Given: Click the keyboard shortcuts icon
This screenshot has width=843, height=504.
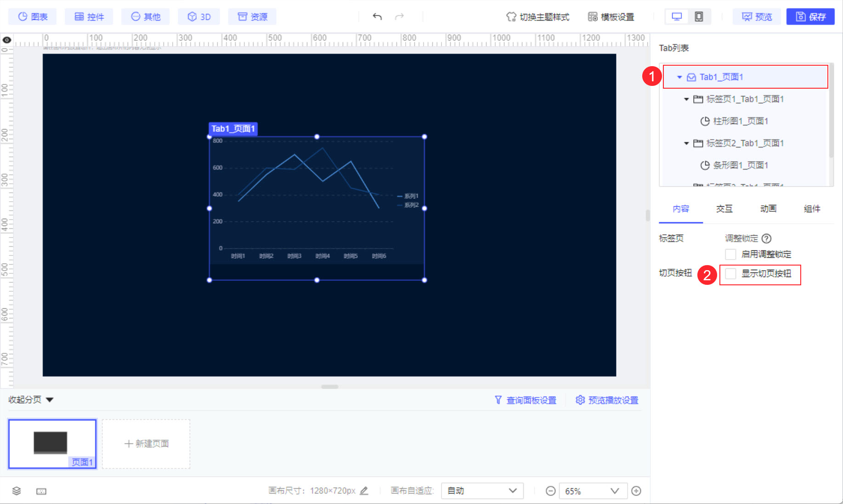Looking at the screenshot, I should 41,491.
